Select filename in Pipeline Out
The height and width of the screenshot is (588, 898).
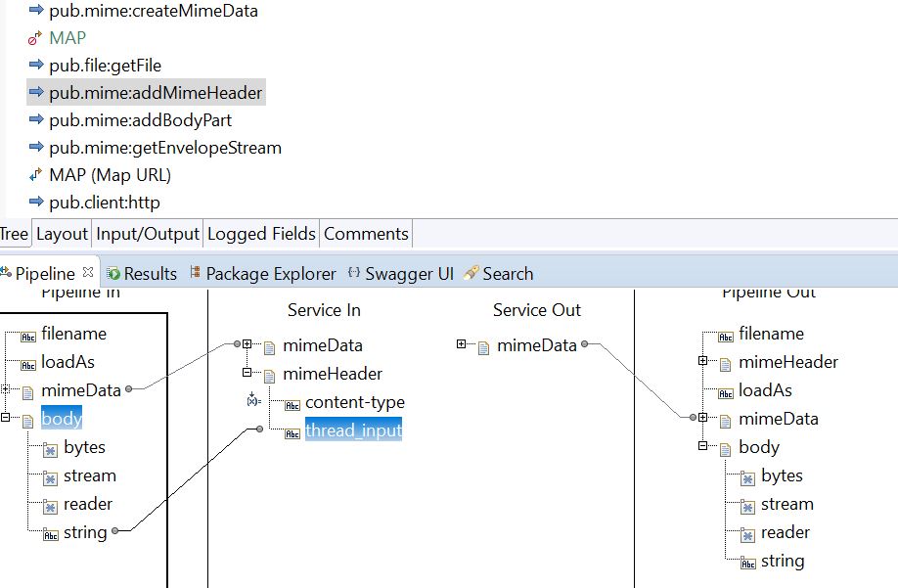pos(771,334)
